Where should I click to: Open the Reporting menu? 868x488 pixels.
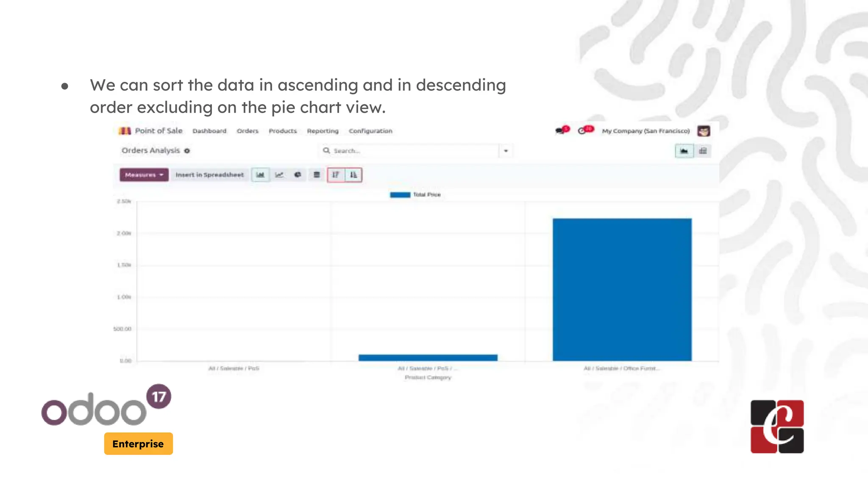pyautogui.click(x=323, y=131)
